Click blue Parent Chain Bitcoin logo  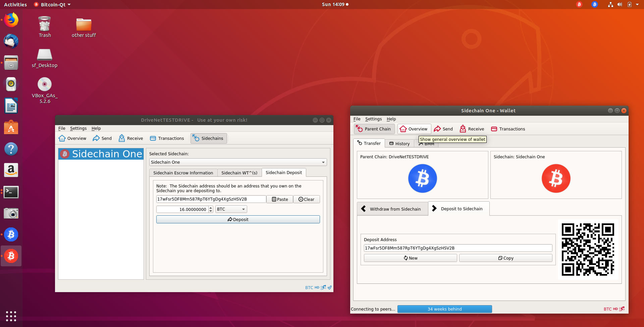click(423, 178)
